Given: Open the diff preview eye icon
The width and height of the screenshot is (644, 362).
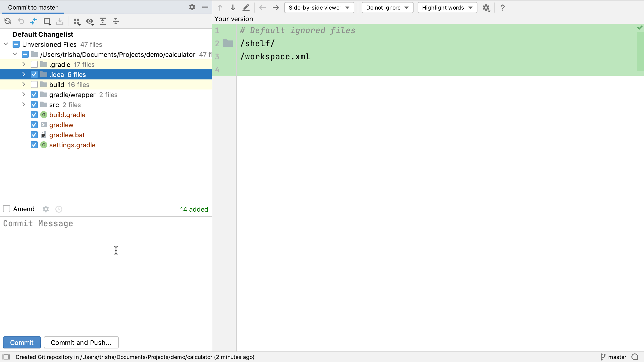Looking at the screenshot, I should pyautogui.click(x=90, y=22).
